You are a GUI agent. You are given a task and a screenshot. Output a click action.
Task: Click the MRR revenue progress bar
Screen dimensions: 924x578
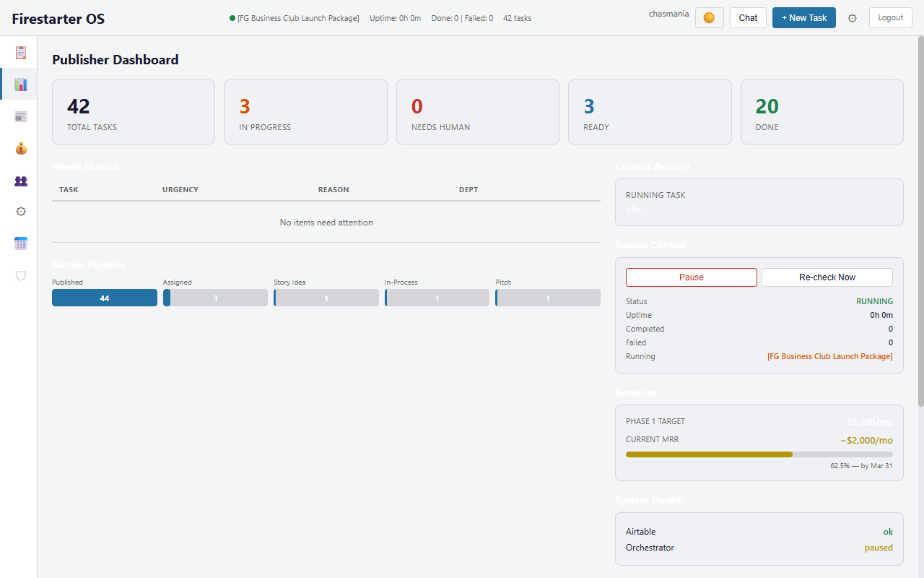759,454
